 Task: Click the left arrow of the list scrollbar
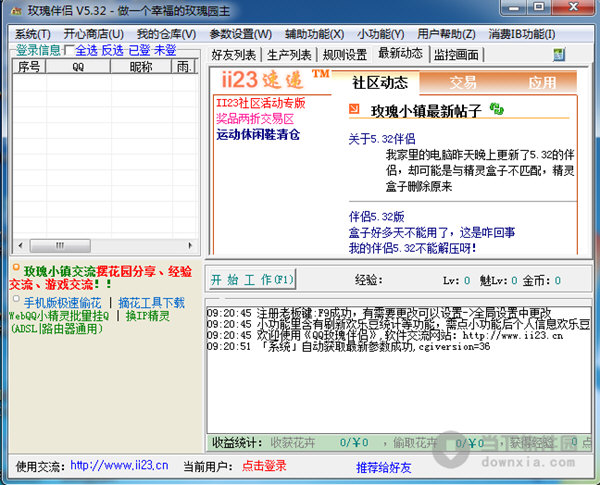pos(21,245)
